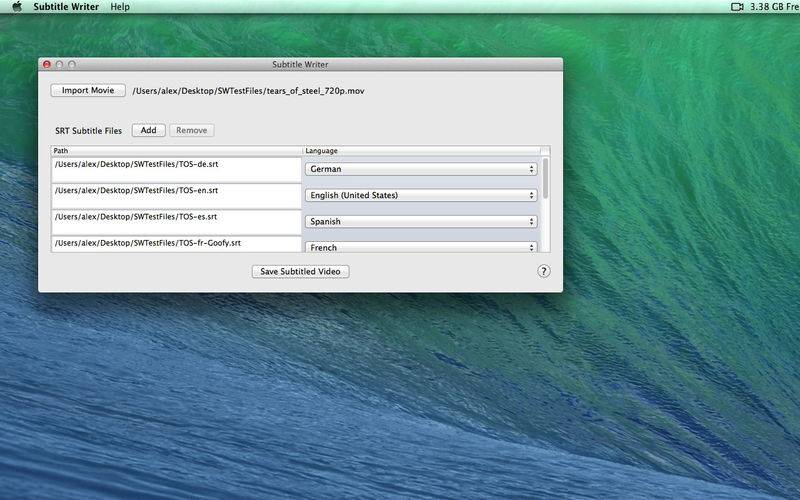Close the Subtitle Writer window

(47, 64)
